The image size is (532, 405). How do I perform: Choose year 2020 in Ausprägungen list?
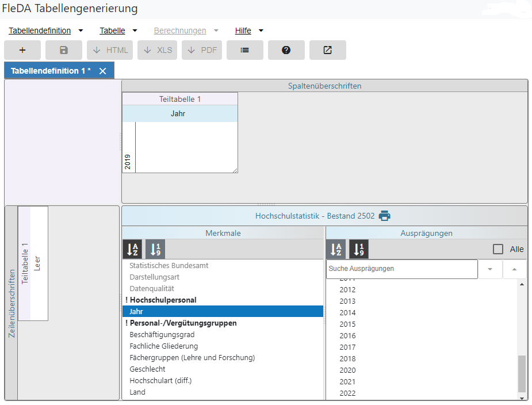[347, 370]
